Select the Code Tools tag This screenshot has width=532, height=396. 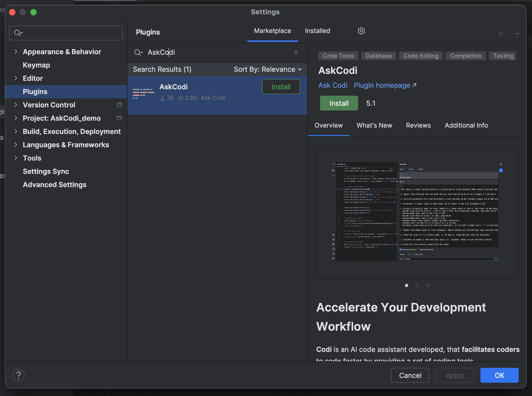pyautogui.click(x=338, y=56)
